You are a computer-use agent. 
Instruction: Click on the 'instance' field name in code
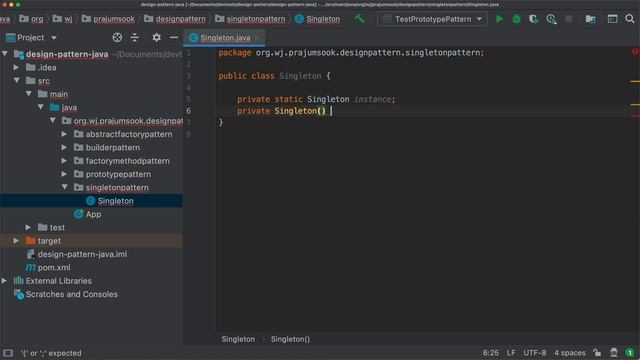click(x=372, y=99)
